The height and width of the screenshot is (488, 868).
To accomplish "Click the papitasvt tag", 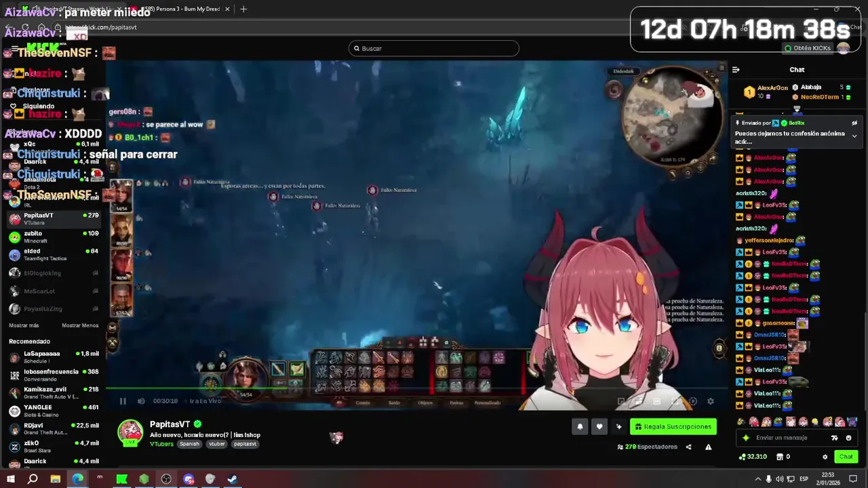I will coord(245,444).
